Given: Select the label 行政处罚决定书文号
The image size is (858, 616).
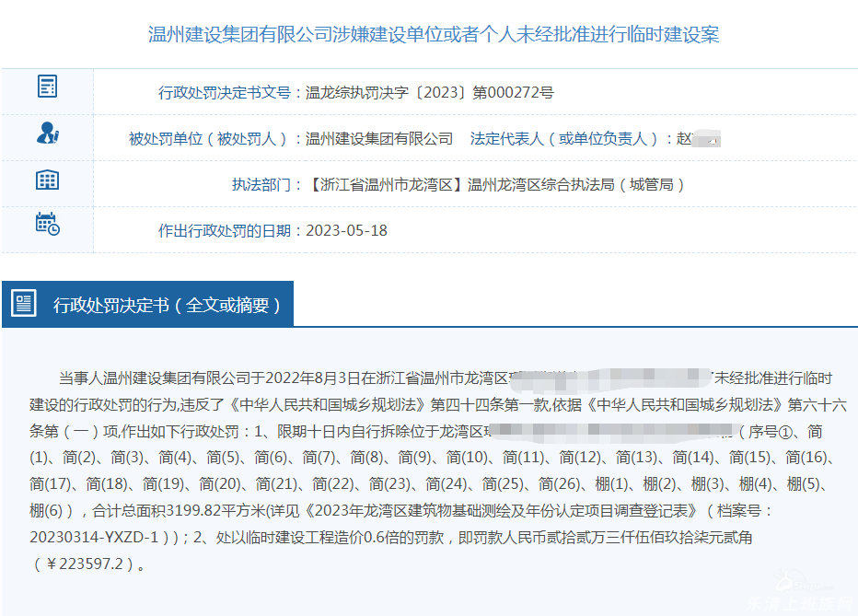Looking at the screenshot, I should pos(225,92).
